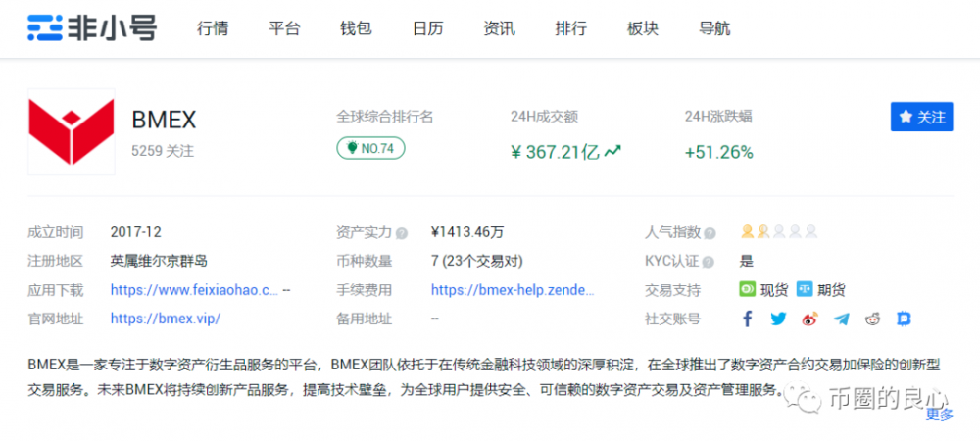Click the help icon next to 资产实力
Screen dimensions: 980x441
(401, 233)
